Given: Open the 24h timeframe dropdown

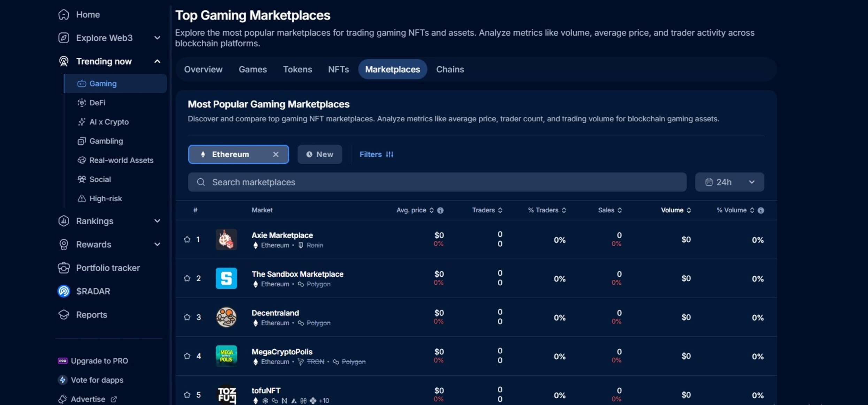Looking at the screenshot, I should (x=729, y=182).
